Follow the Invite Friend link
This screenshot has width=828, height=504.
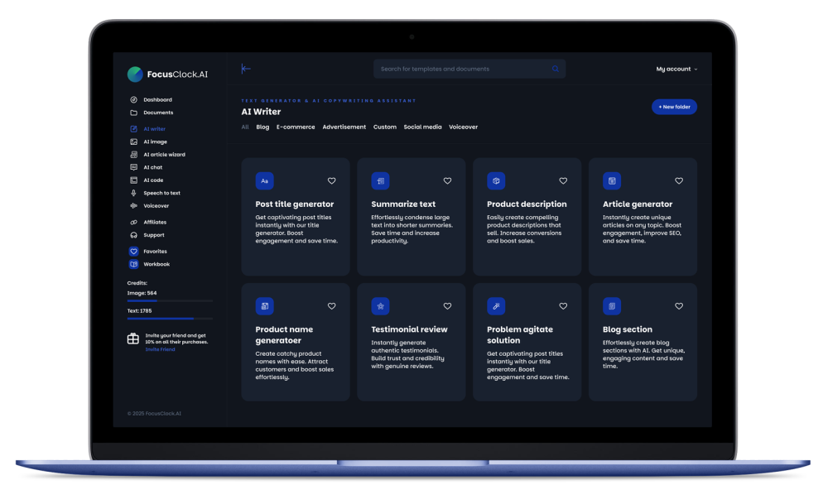(x=160, y=349)
